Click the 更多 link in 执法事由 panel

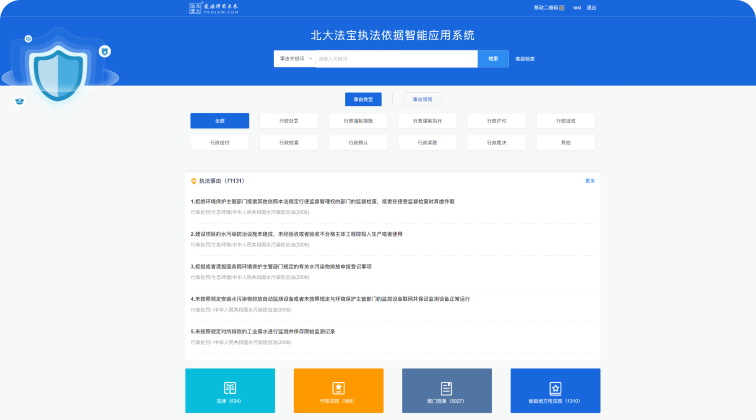tap(590, 181)
